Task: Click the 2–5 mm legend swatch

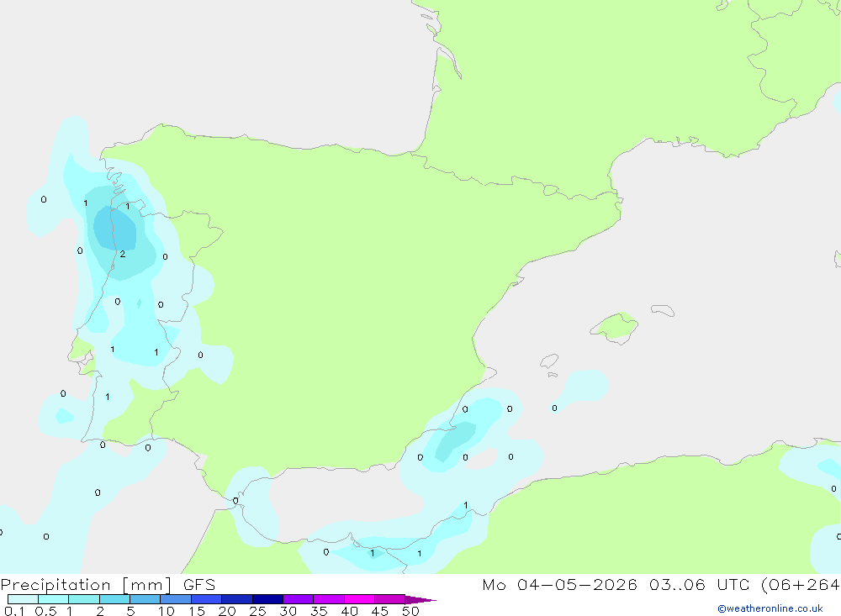Action: pos(114,599)
